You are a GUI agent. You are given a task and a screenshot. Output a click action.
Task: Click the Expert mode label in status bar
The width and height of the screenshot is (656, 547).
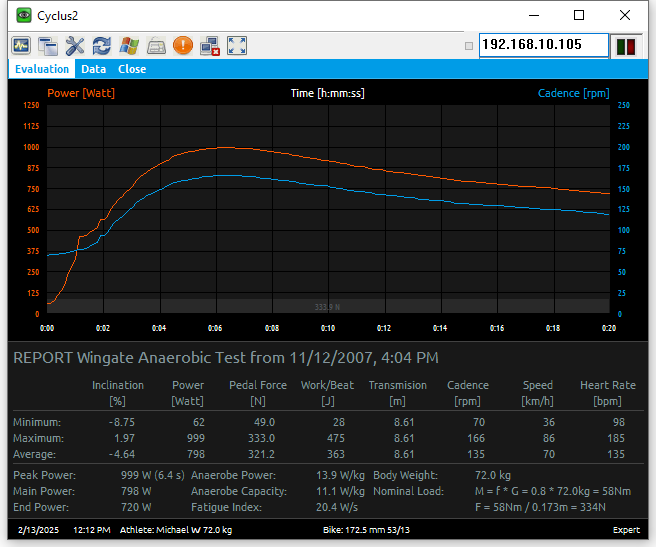point(625,530)
